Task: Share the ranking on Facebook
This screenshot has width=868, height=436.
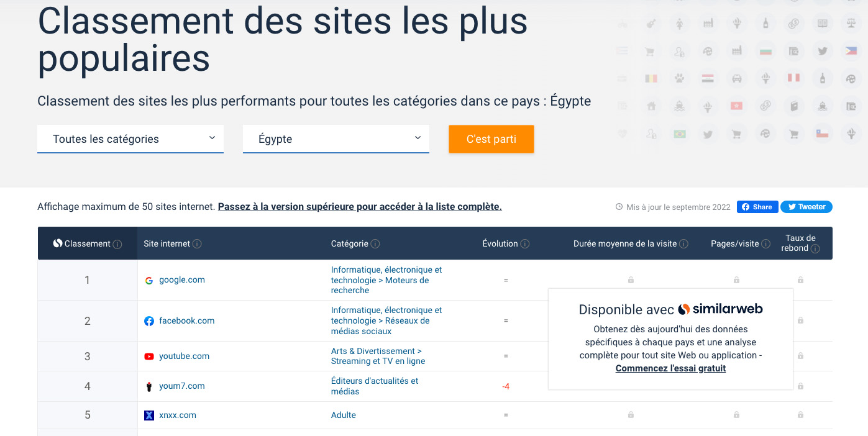Action: tap(757, 207)
